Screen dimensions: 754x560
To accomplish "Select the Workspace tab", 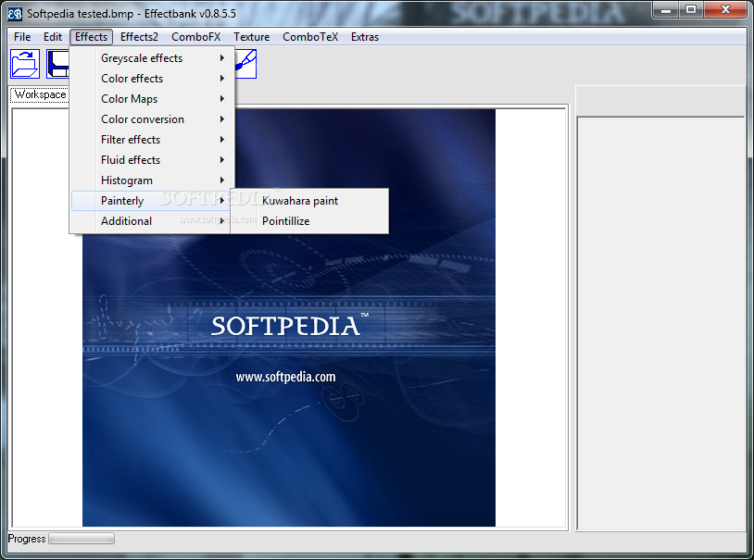I will point(40,94).
